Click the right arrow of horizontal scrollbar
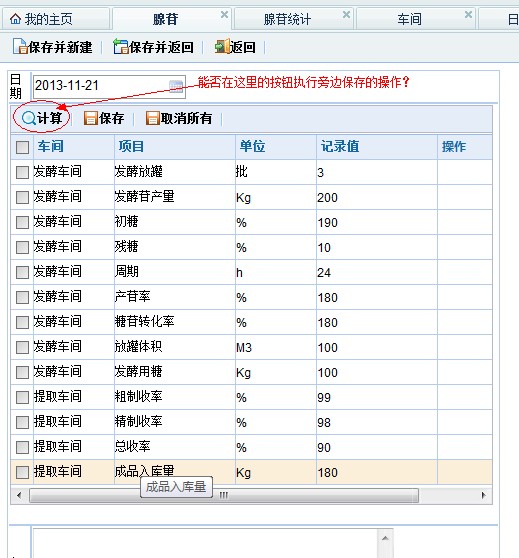Viewport: 519px width, 558px height. click(483, 495)
